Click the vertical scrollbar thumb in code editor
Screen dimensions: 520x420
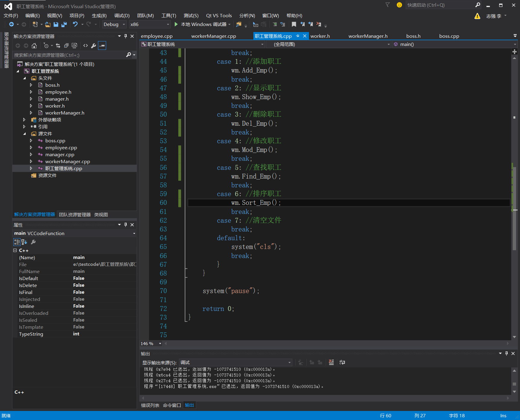pos(514,208)
